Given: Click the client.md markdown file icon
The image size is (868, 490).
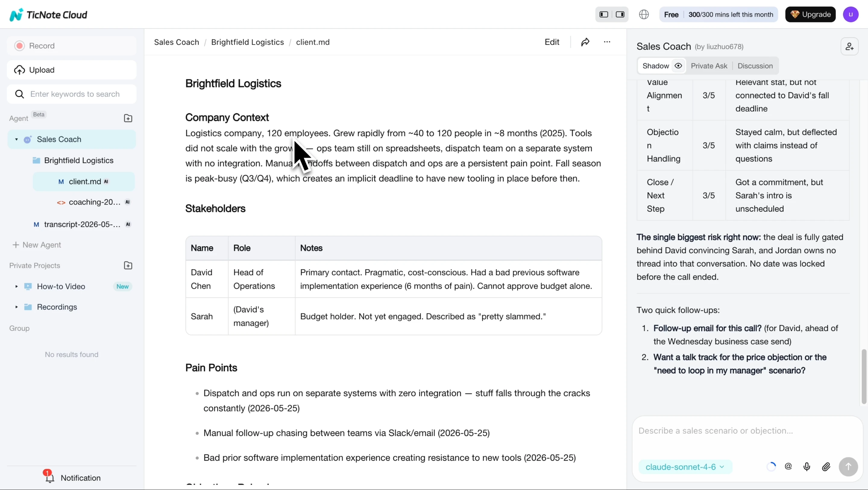Looking at the screenshot, I should (61, 182).
